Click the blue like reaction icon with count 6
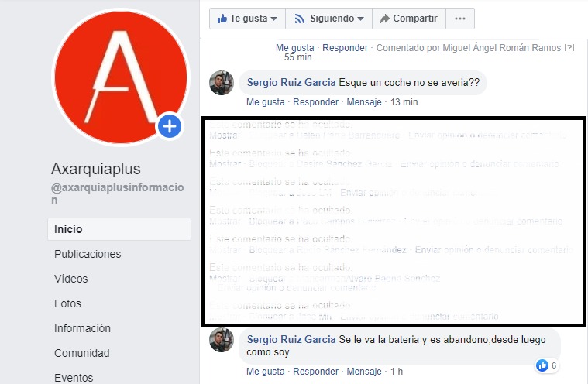588x384 pixels. pos(542,365)
